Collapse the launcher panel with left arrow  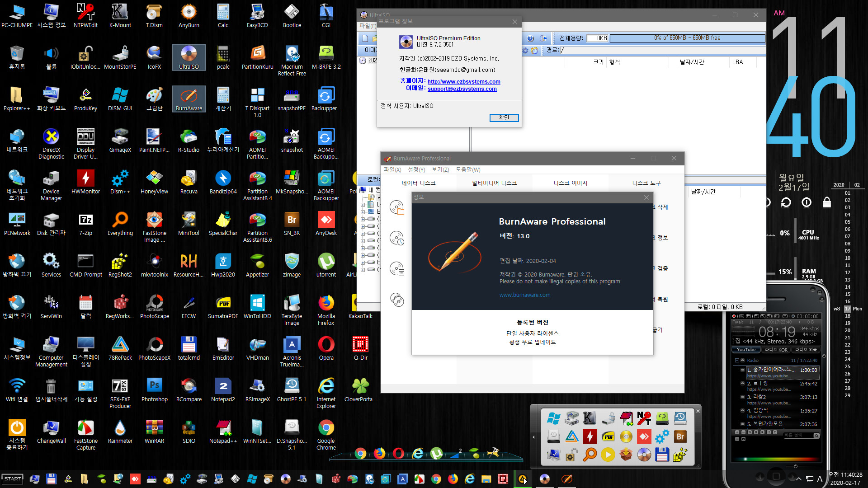click(x=533, y=437)
